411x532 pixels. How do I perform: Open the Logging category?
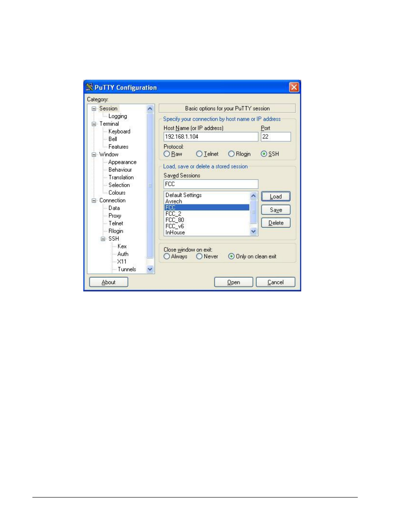(118, 116)
